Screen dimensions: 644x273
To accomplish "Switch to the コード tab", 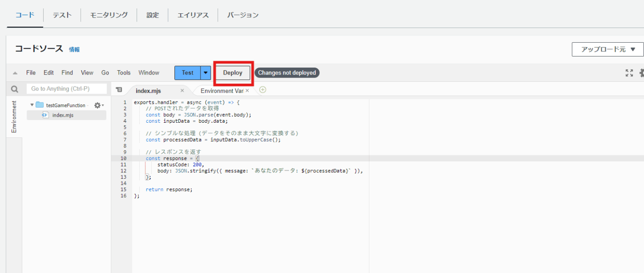I will 25,15.
